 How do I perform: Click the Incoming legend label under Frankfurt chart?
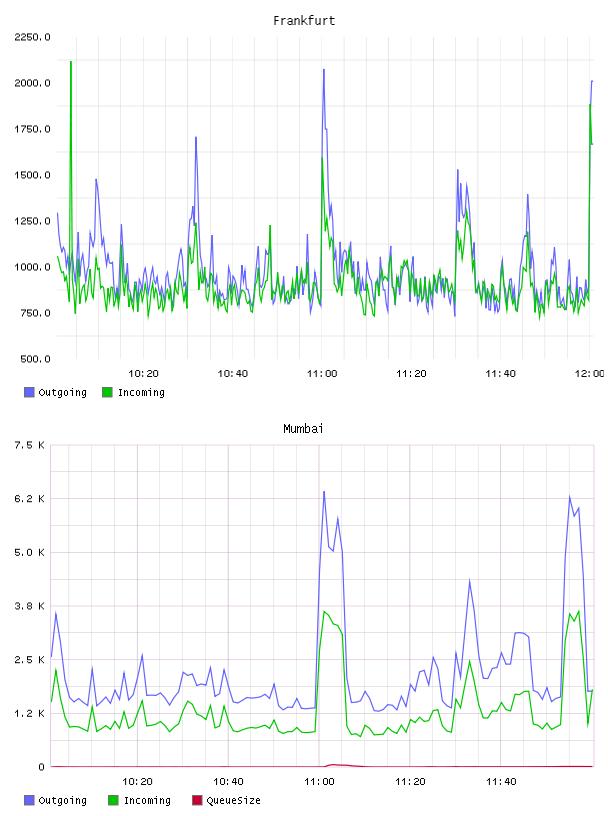[x=141, y=392]
